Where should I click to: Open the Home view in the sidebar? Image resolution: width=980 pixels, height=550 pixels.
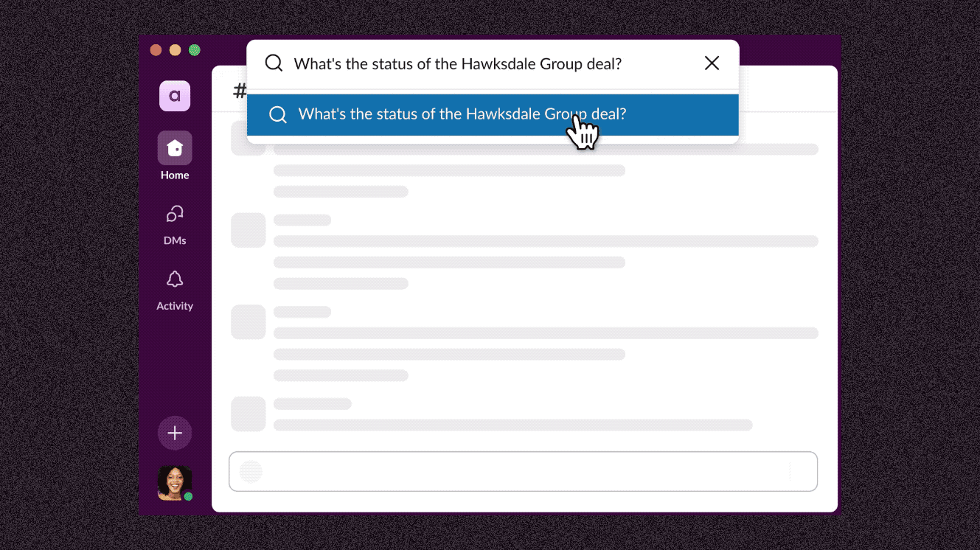tap(174, 147)
